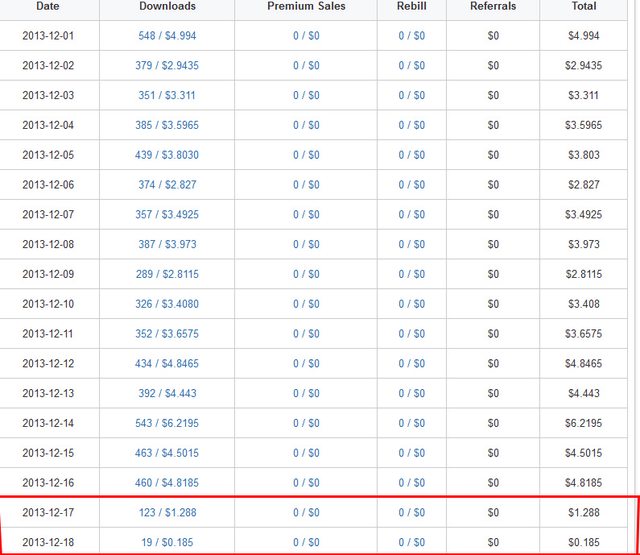640x555 pixels.
Task: Open Premium Sales link for 2013-12-18
Action: 306,542
